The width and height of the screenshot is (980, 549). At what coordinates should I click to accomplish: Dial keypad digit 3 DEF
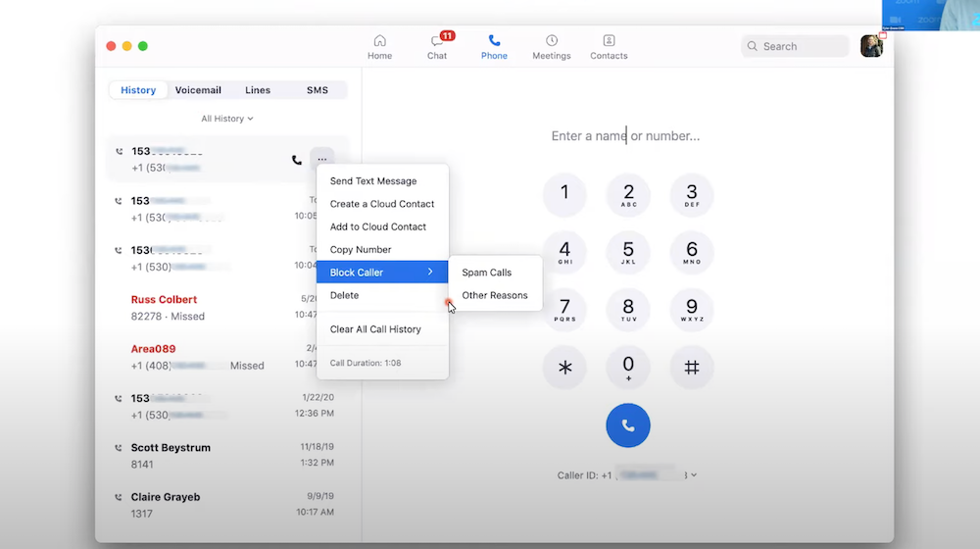[x=691, y=194]
